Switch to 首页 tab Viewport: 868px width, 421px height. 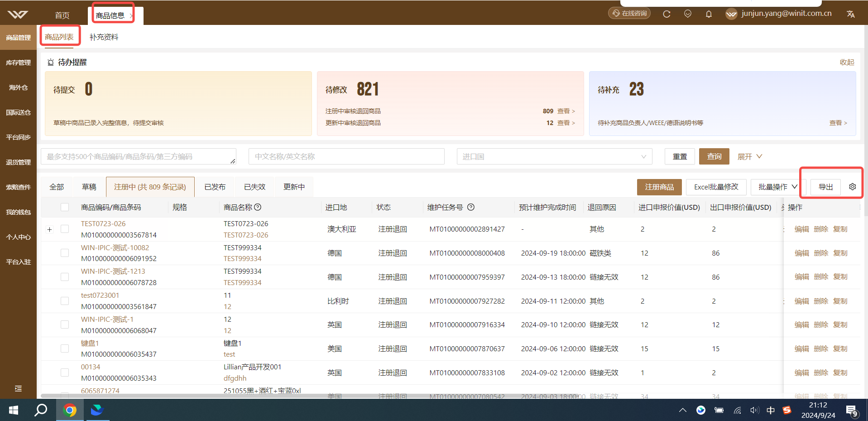[62, 15]
